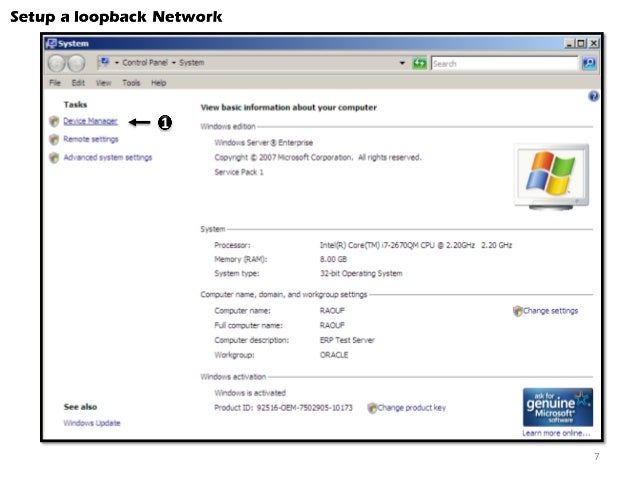
Task: Open the File menu
Action: pyautogui.click(x=55, y=83)
